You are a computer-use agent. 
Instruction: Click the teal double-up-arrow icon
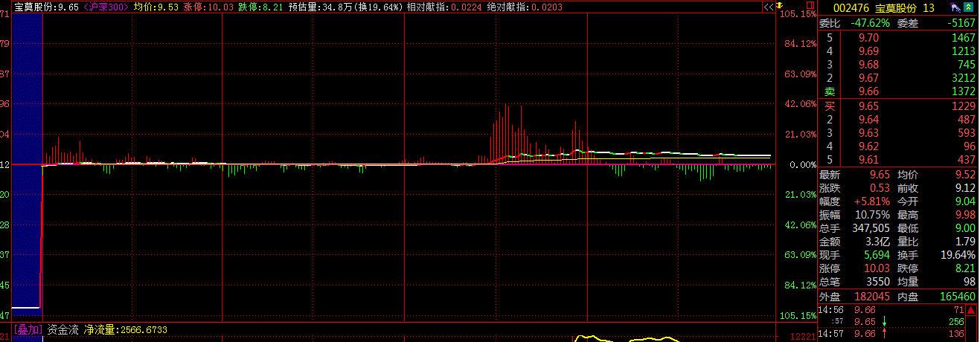[x=969, y=7]
